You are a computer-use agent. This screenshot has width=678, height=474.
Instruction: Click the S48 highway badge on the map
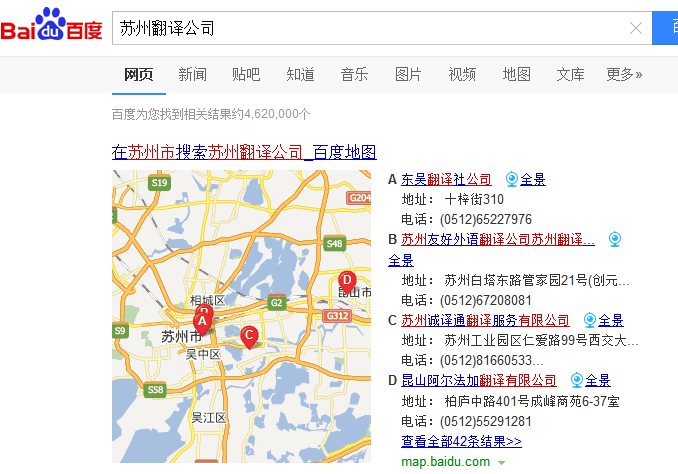point(334,244)
